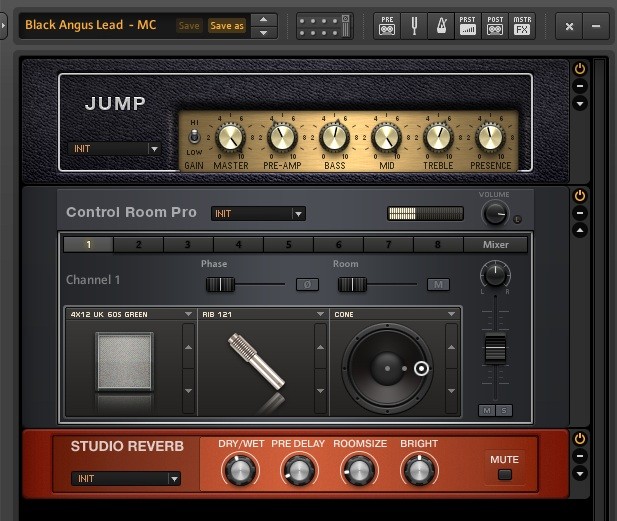
Task: Click the MID knob
Action: point(386,138)
